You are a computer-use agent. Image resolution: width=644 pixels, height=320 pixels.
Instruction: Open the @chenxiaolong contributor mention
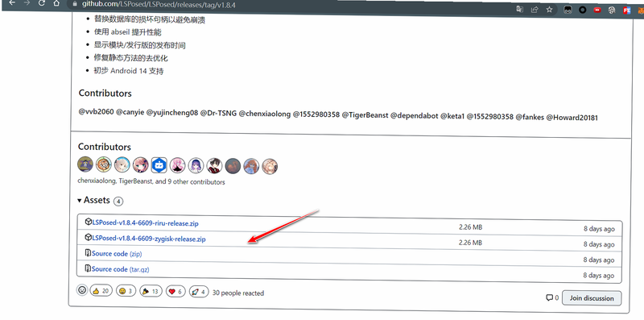click(x=265, y=114)
